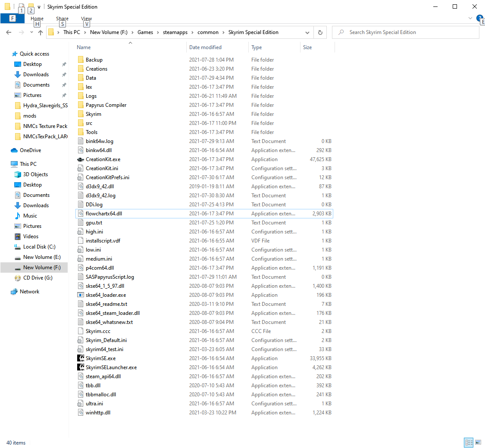Switch to large thumbnails view
The height and width of the screenshot is (448, 485).
pos(478,442)
